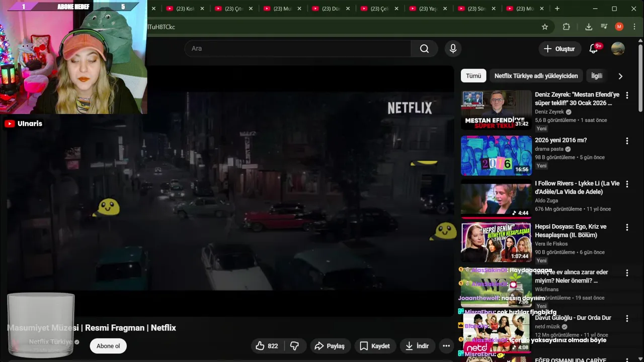Open 2016 drama pasta thumbnail
The image size is (644, 362).
click(x=496, y=155)
